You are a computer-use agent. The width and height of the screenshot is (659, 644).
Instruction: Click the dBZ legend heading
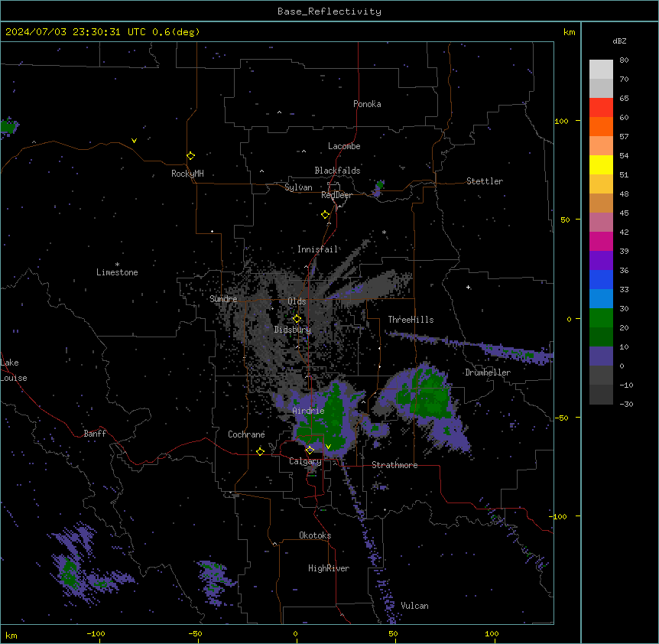tap(619, 41)
